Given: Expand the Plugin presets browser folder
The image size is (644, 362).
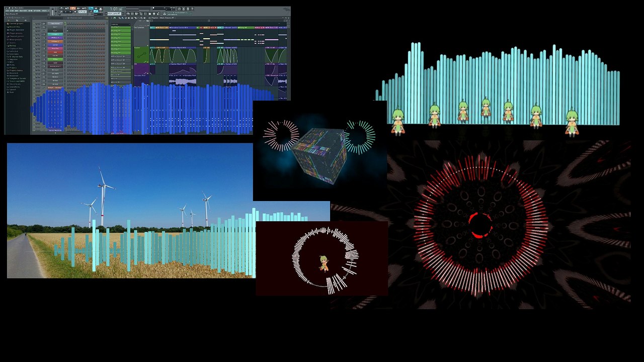Looking at the screenshot, I should 15,33.
